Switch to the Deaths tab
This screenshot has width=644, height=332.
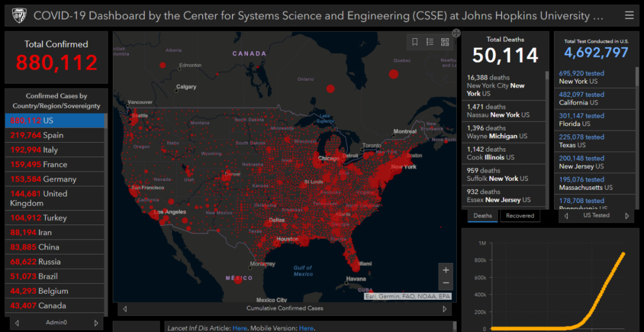coord(482,216)
